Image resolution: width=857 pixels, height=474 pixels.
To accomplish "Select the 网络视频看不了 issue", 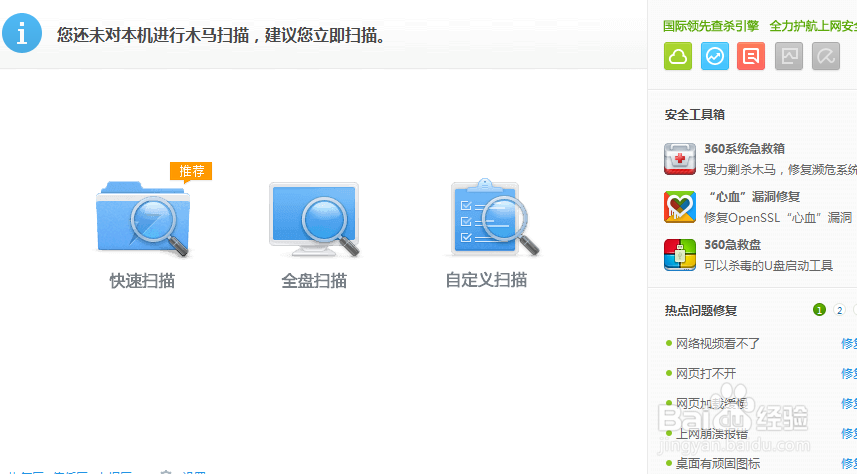I will [x=718, y=343].
